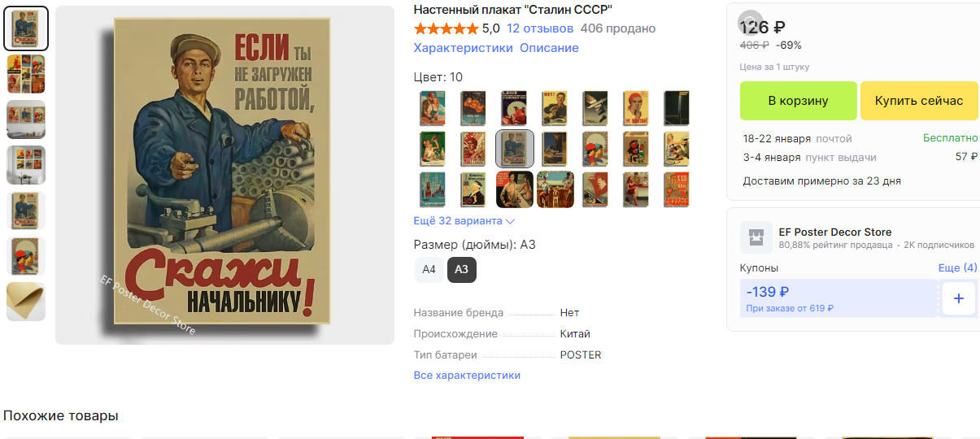Click the plus icon to add coupon
Image resolution: width=980 pixels, height=439 pixels.
[x=958, y=298]
